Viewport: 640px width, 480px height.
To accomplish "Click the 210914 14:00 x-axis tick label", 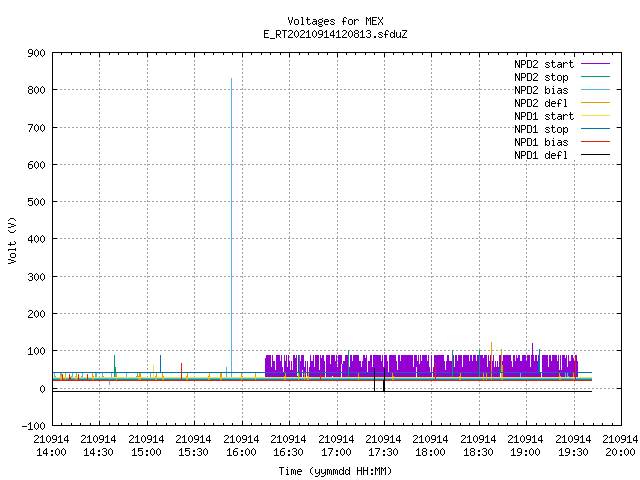I will pyautogui.click(x=51, y=446).
